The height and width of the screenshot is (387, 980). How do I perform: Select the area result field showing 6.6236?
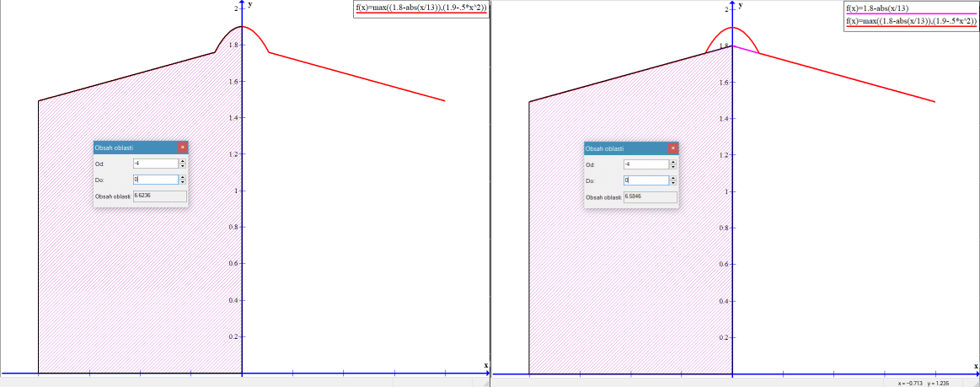coord(159,196)
